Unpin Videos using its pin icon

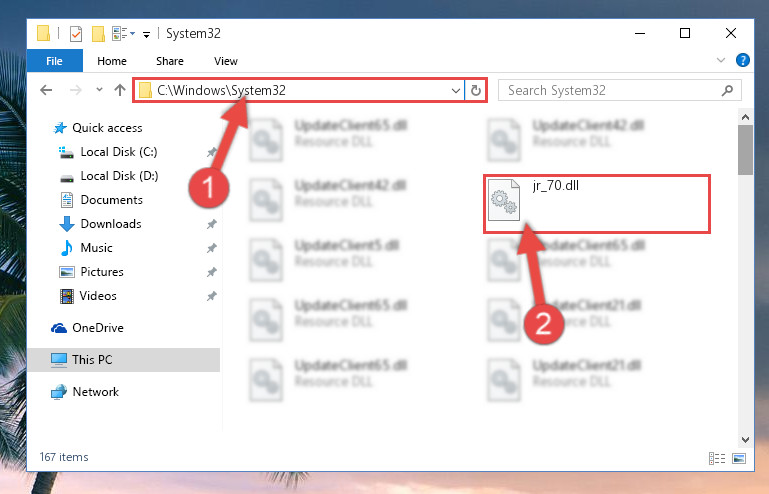click(211, 296)
